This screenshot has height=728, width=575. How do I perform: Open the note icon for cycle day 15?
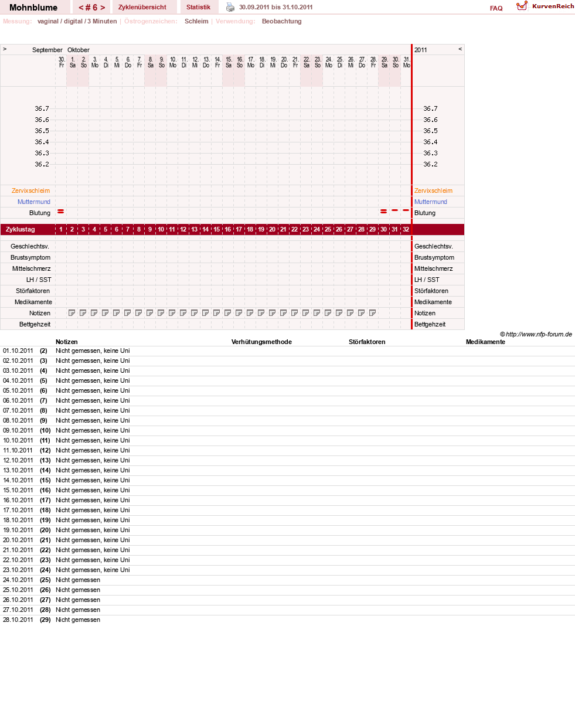[x=217, y=313]
